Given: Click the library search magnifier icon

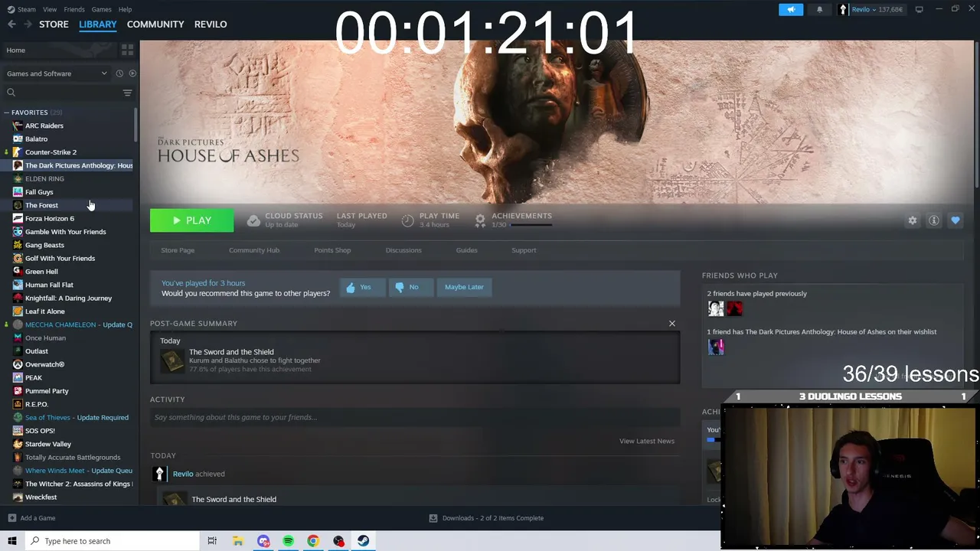Looking at the screenshot, I should pyautogui.click(x=11, y=93).
